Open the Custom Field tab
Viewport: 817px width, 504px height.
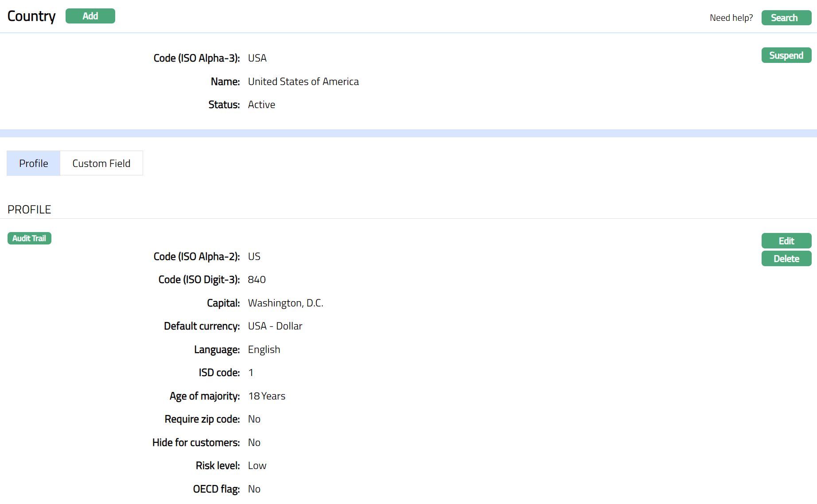pos(101,163)
